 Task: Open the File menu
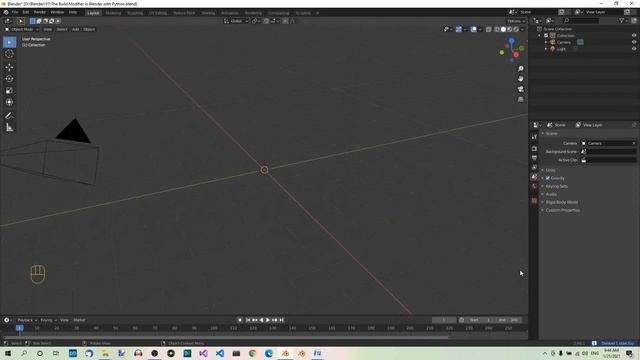point(15,12)
